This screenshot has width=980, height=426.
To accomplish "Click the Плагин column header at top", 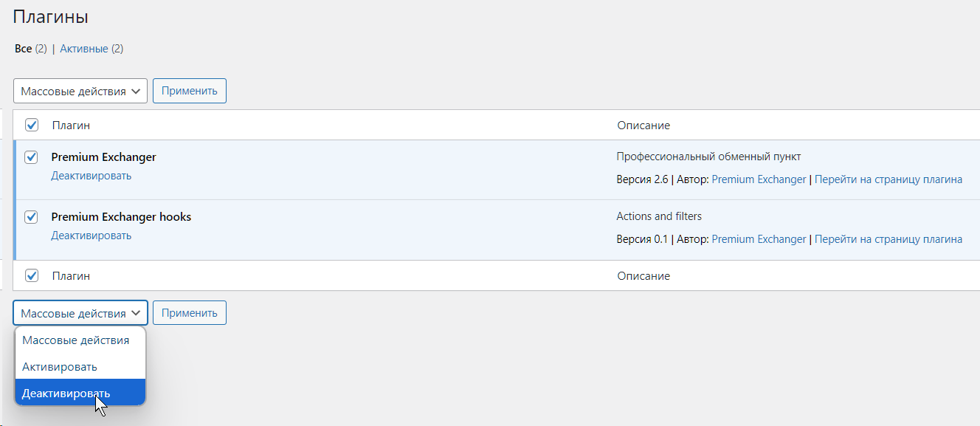I will click(71, 126).
